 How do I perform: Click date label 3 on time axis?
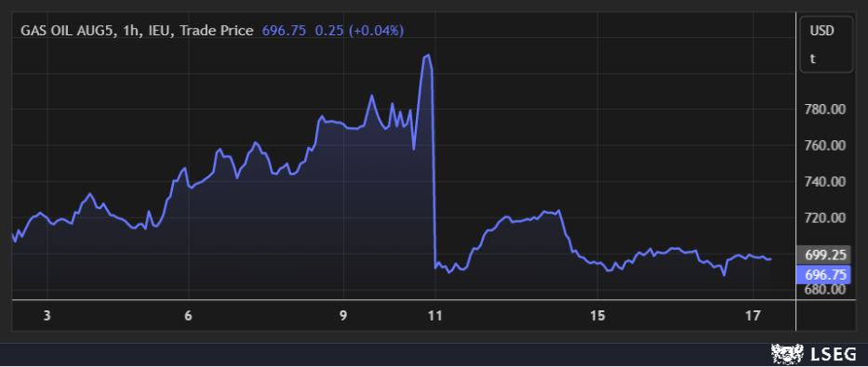coord(47,316)
